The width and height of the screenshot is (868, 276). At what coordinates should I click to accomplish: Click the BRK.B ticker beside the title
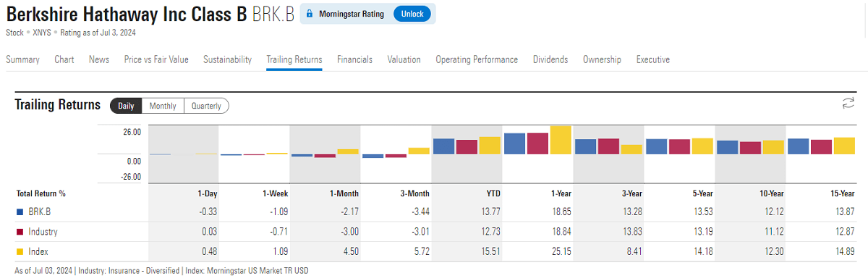click(273, 14)
